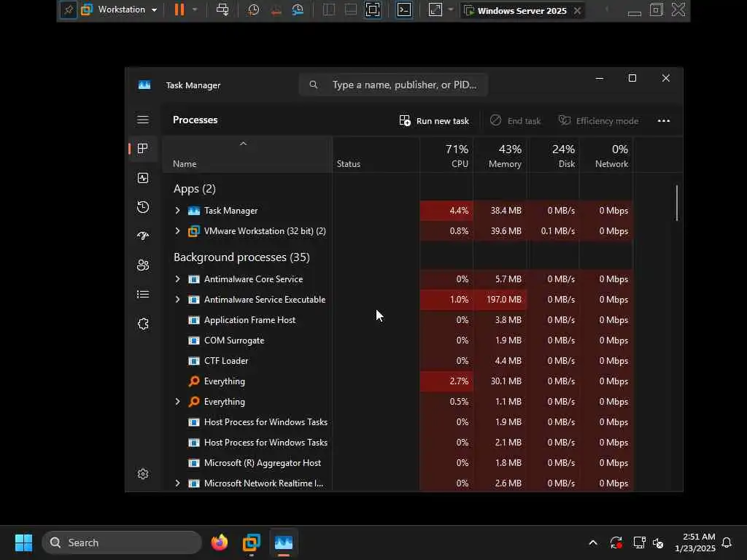
Task: Sort processes by the Network column
Action: tap(606, 155)
